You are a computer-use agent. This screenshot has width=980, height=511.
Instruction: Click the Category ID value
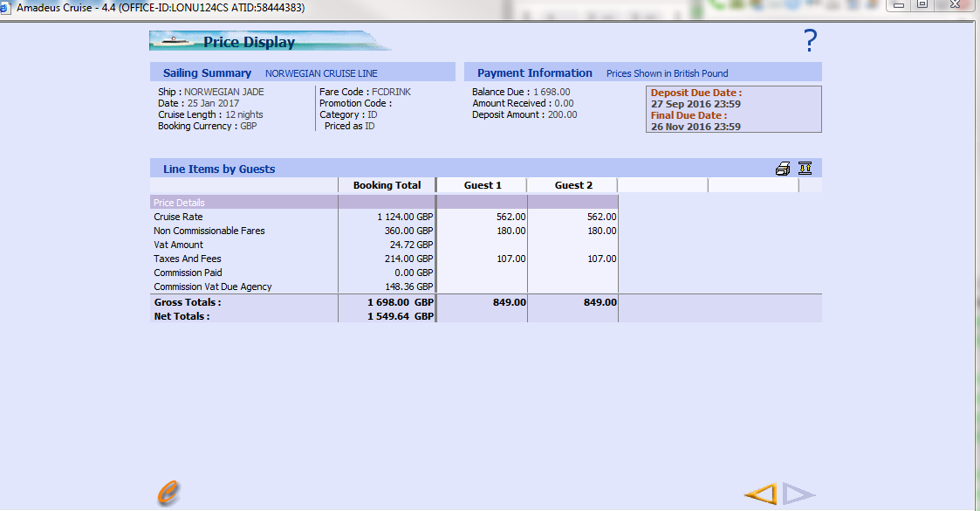click(x=373, y=114)
